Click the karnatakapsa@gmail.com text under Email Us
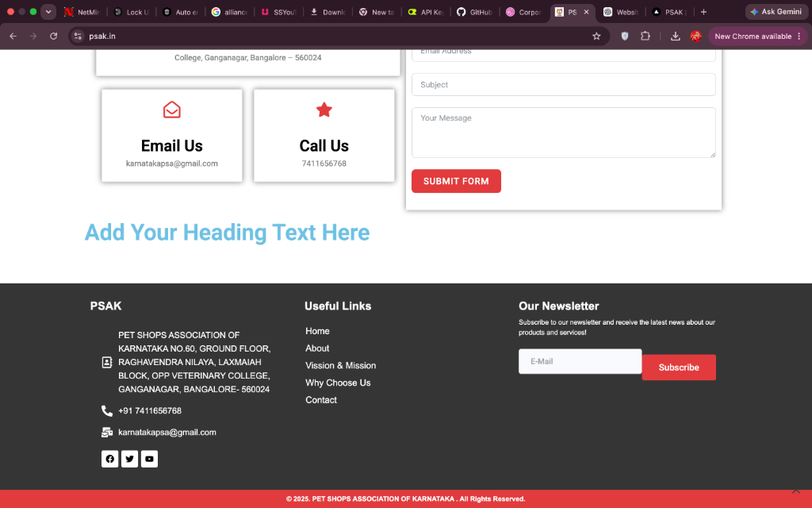Screen dimensions: 812x508 tap(172, 164)
